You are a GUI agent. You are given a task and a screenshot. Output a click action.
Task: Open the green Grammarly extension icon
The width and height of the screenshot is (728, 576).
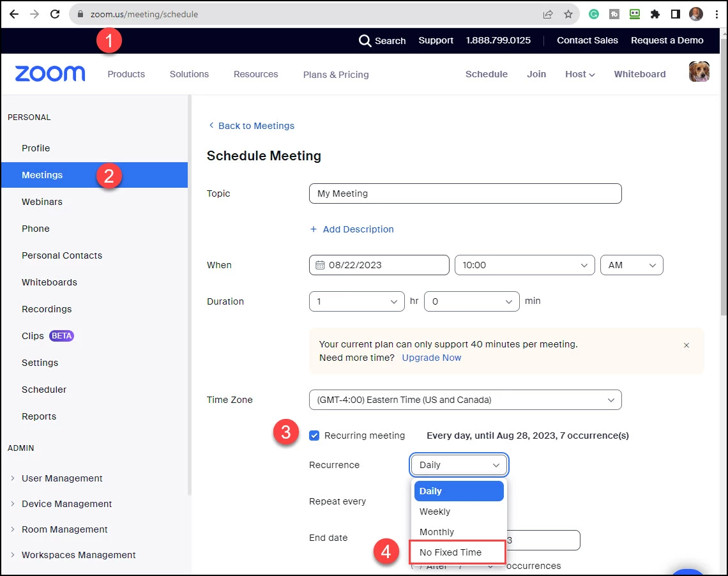click(x=594, y=14)
